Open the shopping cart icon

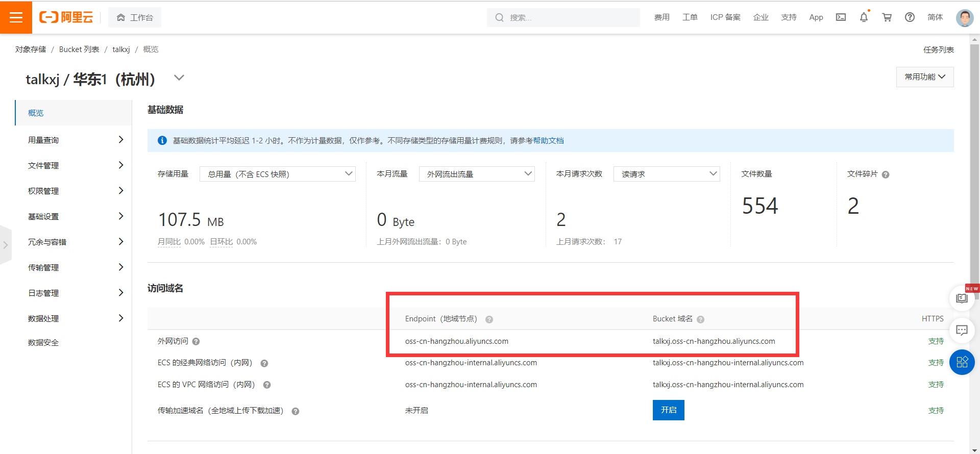887,17
